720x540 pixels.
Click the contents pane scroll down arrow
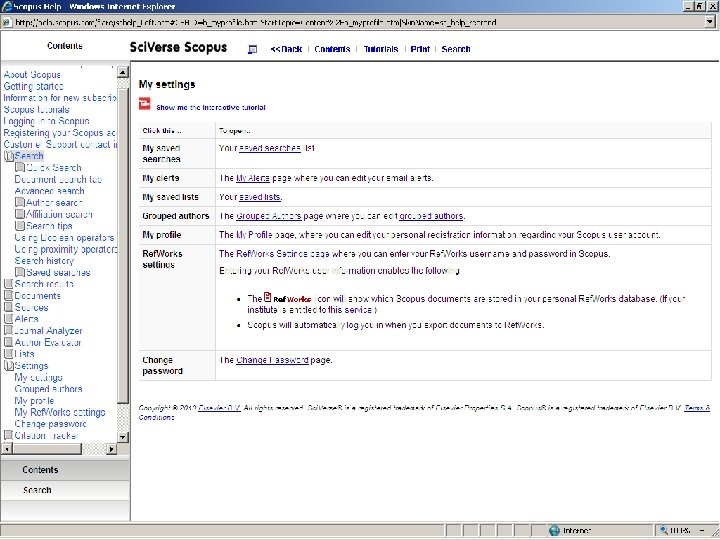(123, 437)
